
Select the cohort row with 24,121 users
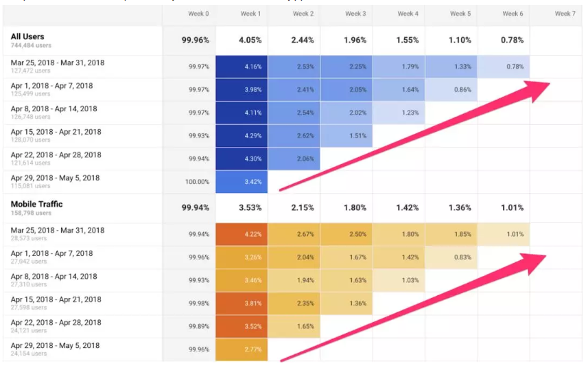[55, 326]
